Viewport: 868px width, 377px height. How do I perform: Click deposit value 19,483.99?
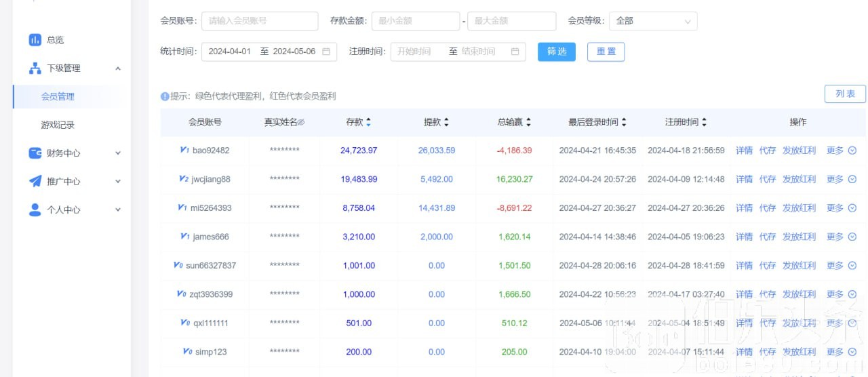[359, 179]
